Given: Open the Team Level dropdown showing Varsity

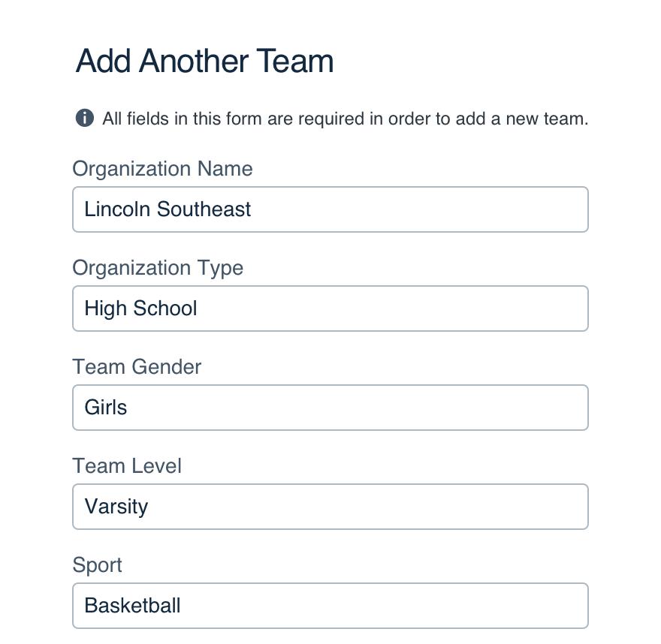Looking at the screenshot, I should coord(330,507).
